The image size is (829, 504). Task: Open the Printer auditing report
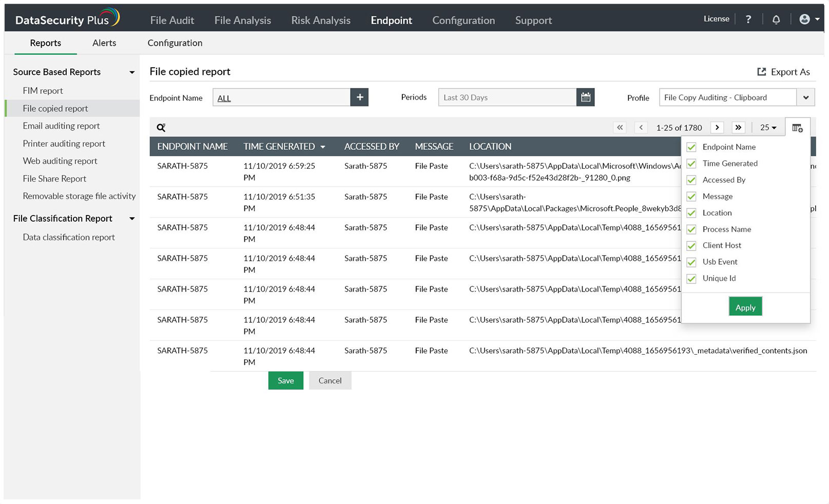(x=64, y=143)
